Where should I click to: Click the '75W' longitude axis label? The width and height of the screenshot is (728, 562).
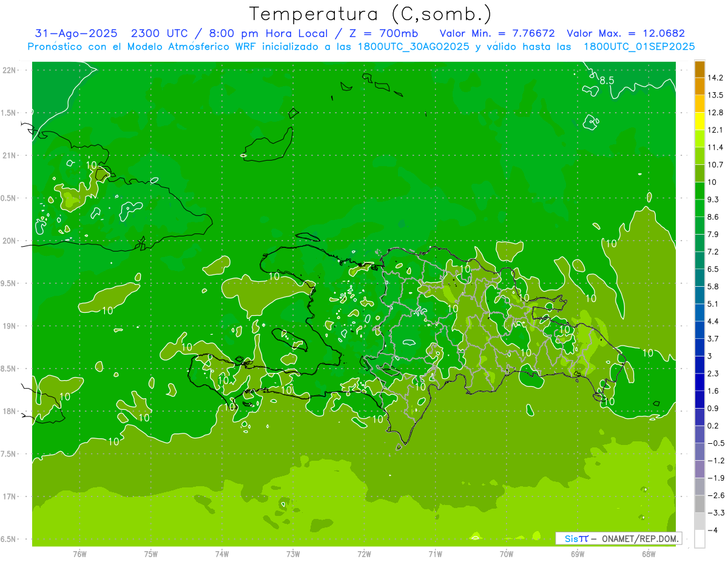click(x=150, y=554)
